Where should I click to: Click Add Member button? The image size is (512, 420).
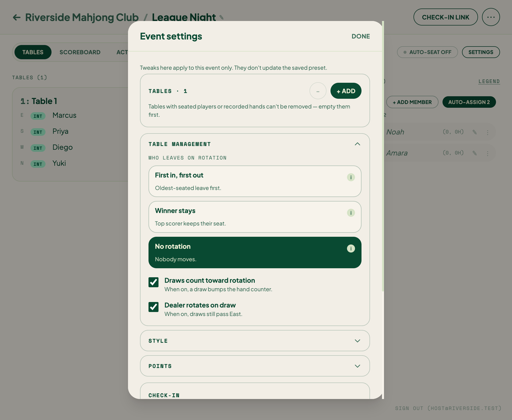point(412,102)
